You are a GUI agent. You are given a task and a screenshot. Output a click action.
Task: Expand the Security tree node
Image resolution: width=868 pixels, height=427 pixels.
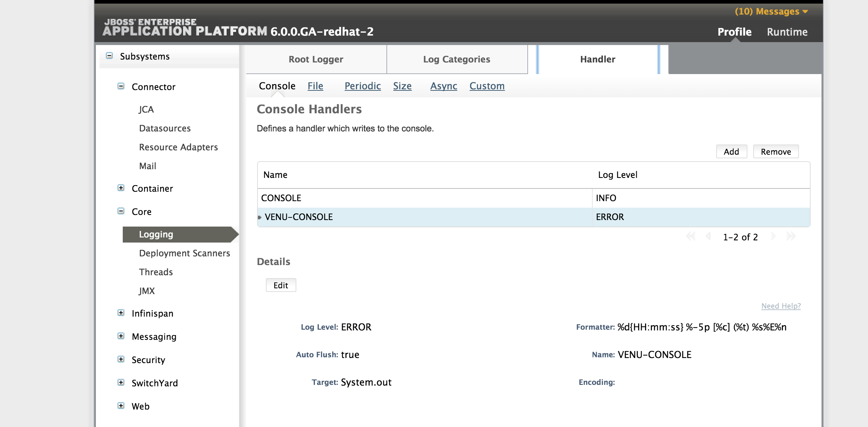pos(121,359)
